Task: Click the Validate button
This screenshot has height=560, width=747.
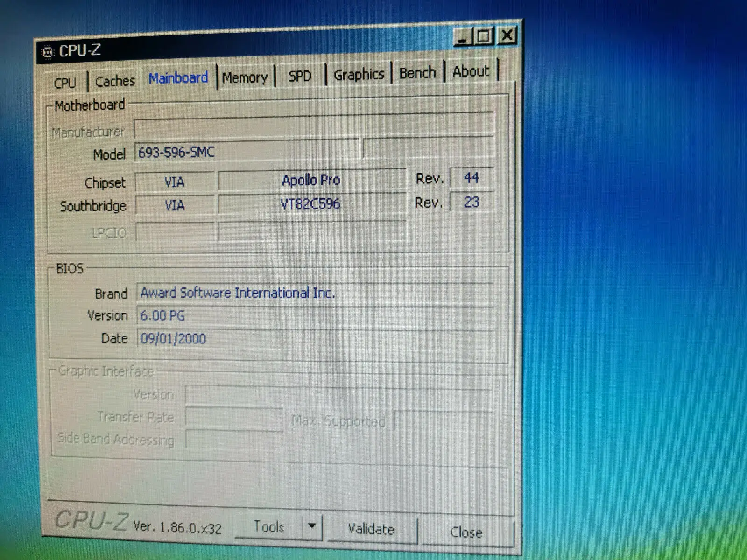Action: click(371, 529)
